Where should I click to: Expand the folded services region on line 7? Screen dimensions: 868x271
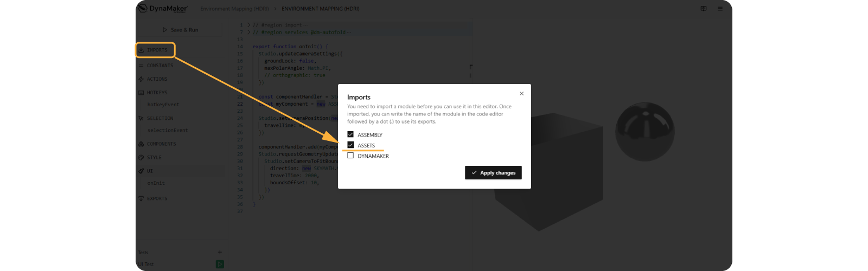[249, 33]
